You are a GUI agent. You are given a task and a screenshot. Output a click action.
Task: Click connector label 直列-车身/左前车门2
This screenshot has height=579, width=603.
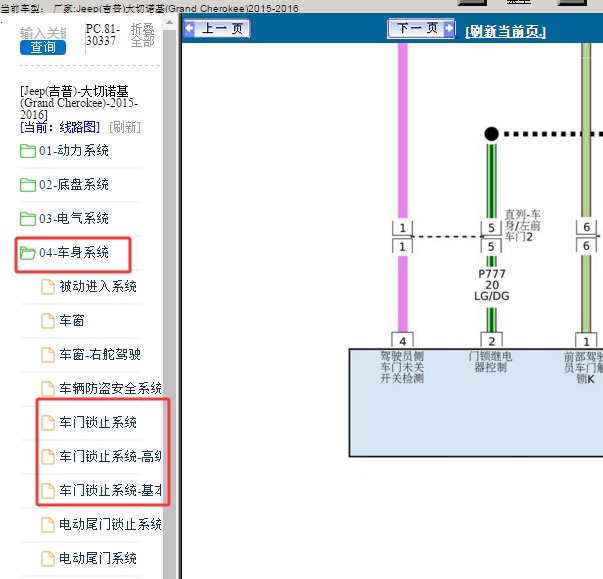pos(523,225)
